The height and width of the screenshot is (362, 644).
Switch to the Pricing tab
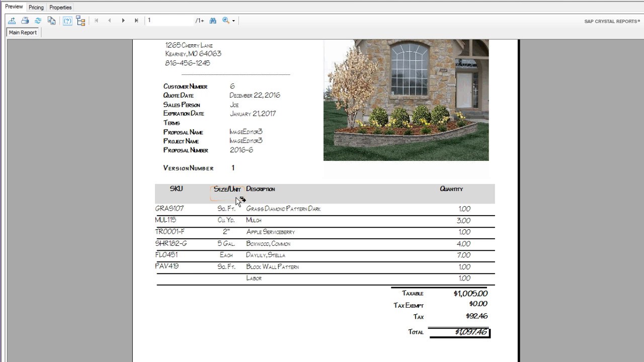pyautogui.click(x=36, y=8)
